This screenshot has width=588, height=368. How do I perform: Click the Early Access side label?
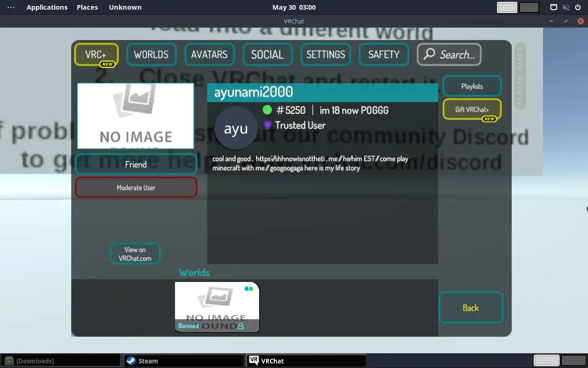click(x=520, y=76)
